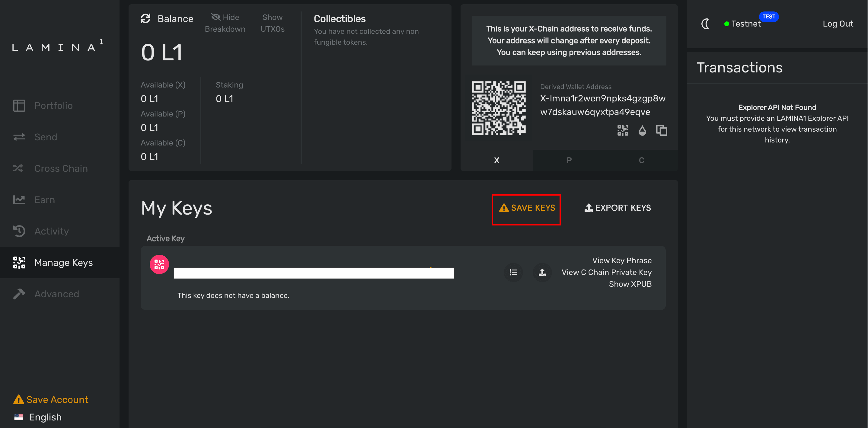The width and height of the screenshot is (868, 428).
Task: Click the faucet droplet icon
Action: [642, 130]
